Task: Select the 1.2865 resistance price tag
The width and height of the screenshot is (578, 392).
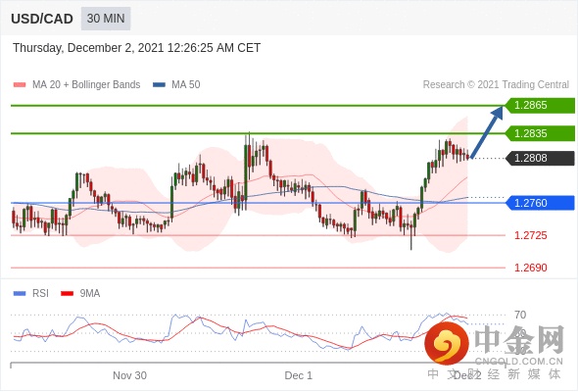Action: (540, 106)
